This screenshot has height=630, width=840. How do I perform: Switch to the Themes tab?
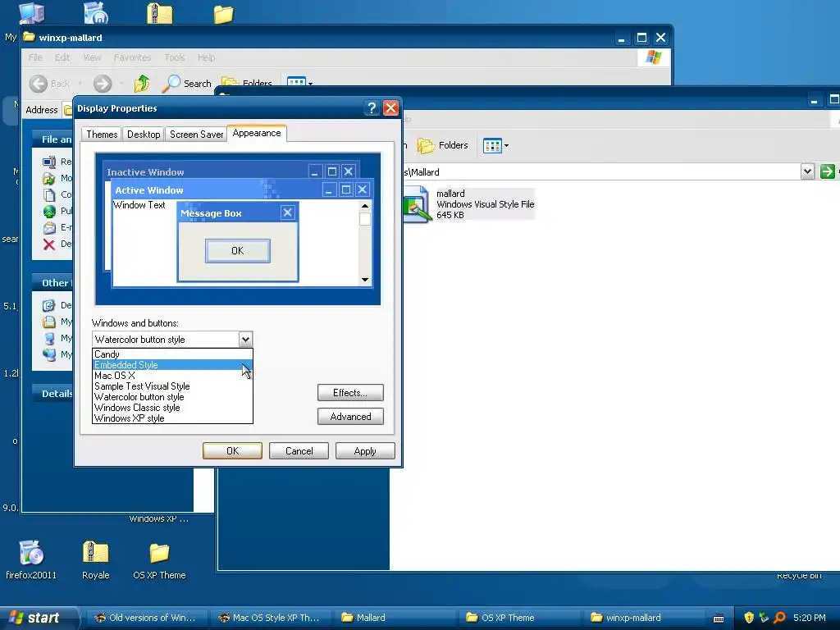click(102, 135)
